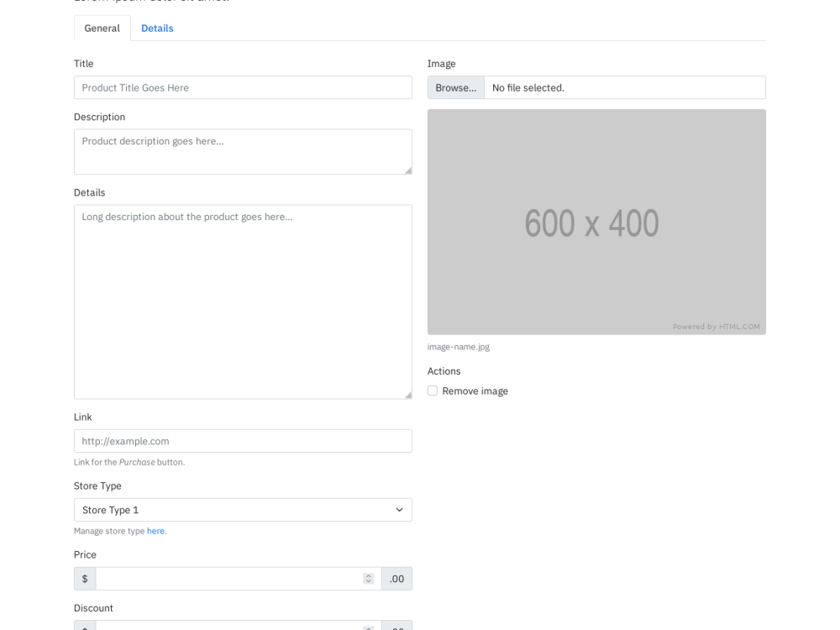
Task: Click the Store Type label
Action: click(97, 486)
